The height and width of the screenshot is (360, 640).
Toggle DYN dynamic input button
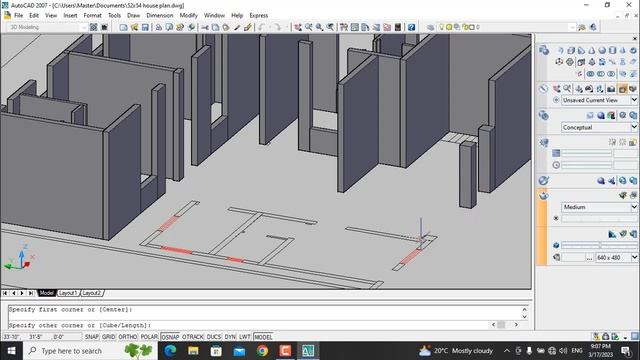point(230,337)
